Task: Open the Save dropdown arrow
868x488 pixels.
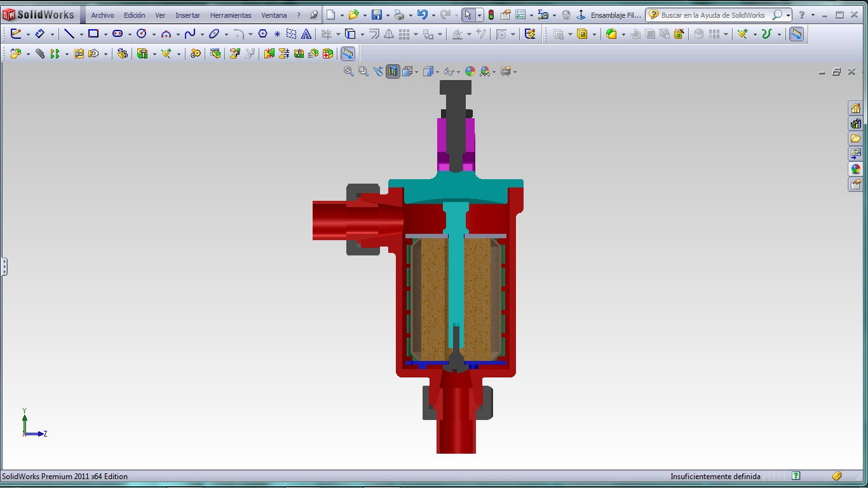Action: click(x=388, y=15)
